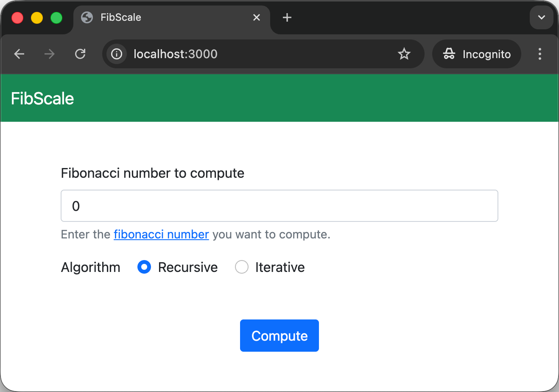Click the FibScale header brand title
The height and width of the screenshot is (392, 559).
pyautogui.click(x=42, y=98)
